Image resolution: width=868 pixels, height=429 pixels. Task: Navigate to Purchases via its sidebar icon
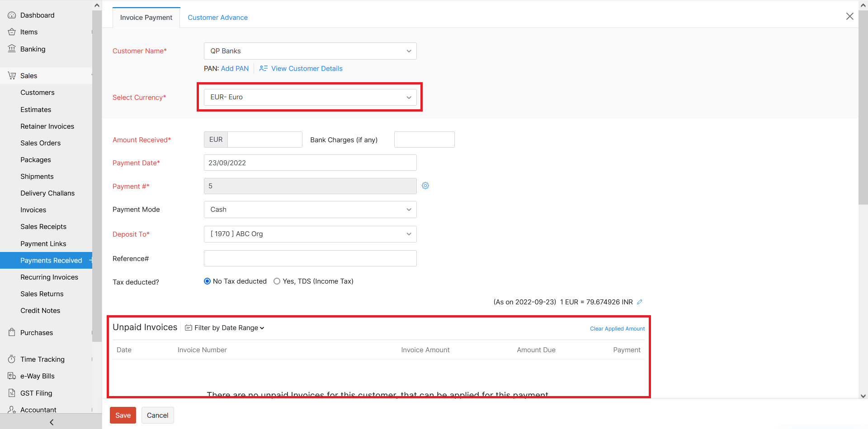pos(11,332)
